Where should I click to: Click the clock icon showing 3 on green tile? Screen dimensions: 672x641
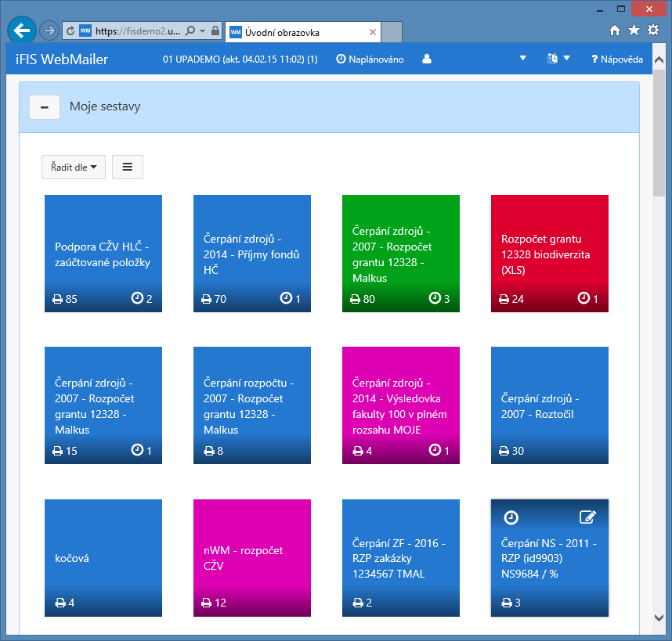point(435,298)
